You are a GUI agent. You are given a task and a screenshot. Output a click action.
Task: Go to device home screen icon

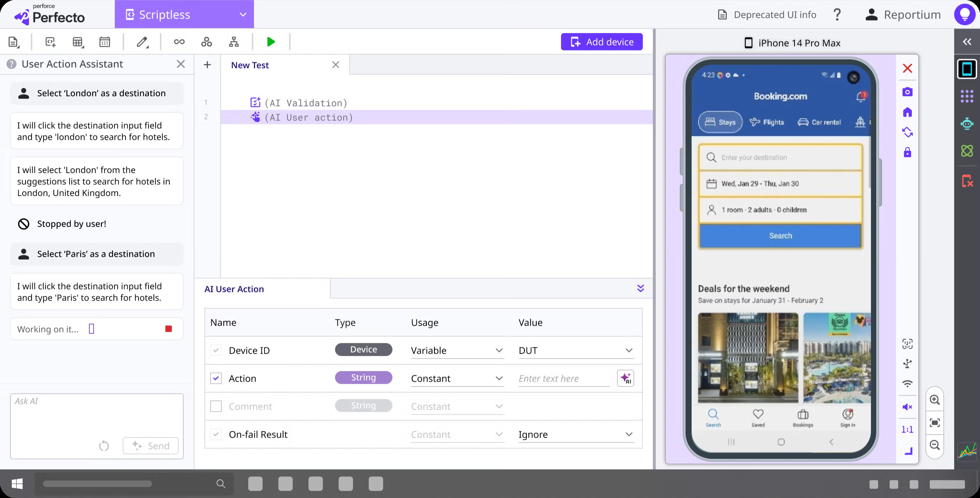(907, 112)
